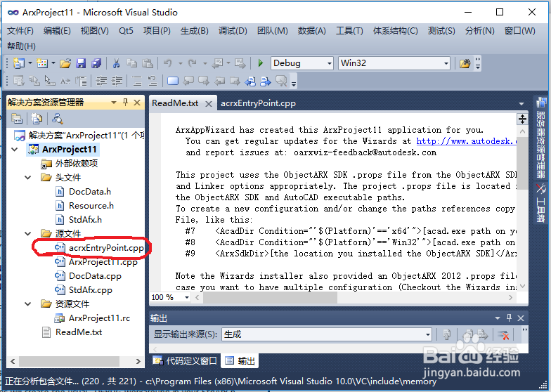
Task: Click the Uncomment Selection icon
Action: pyautogui.click(x=153, y=81)
